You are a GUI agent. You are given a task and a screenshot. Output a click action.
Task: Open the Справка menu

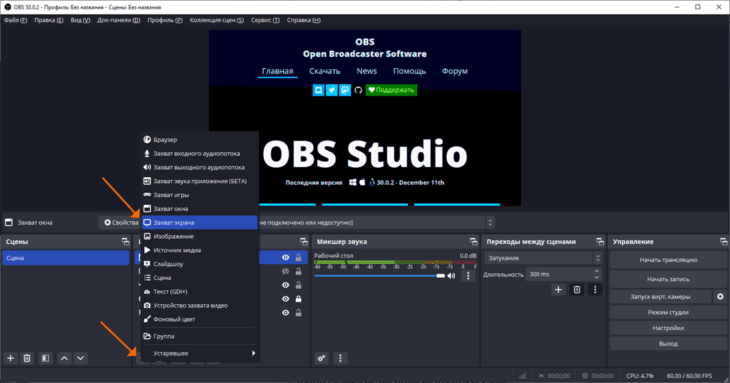304,20
